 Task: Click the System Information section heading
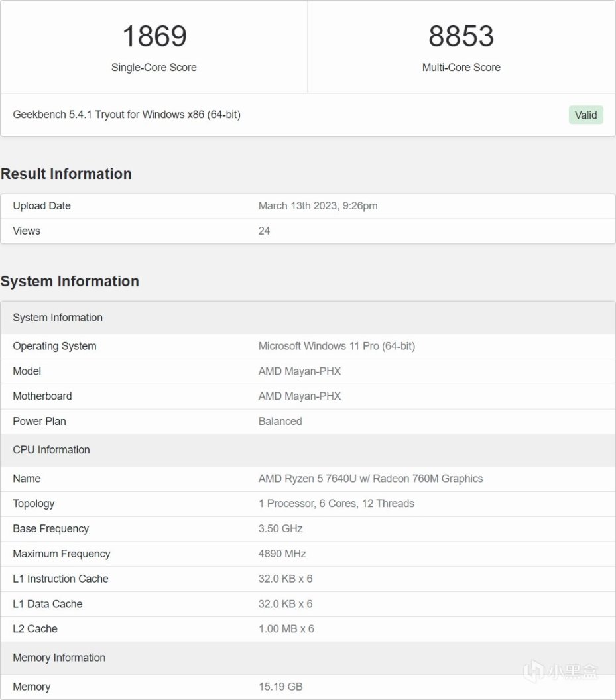(x=70, y=281)
